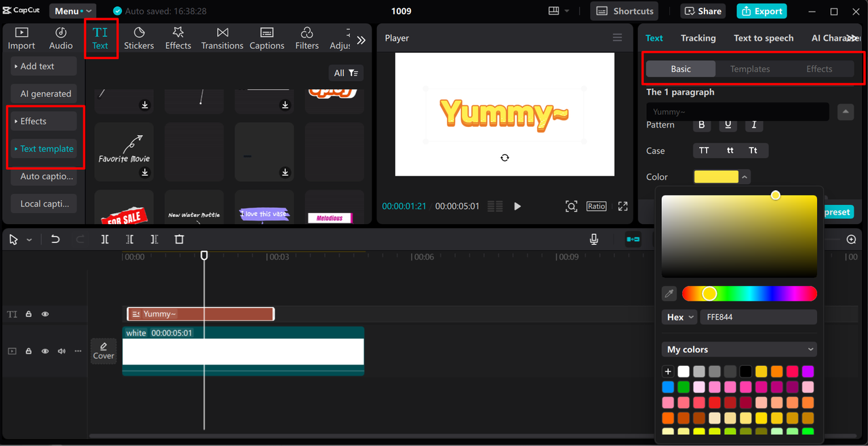Click the viewfinder zoom icon beside Ratio
This screenshot has height=446, width=868.
point(572,206)
